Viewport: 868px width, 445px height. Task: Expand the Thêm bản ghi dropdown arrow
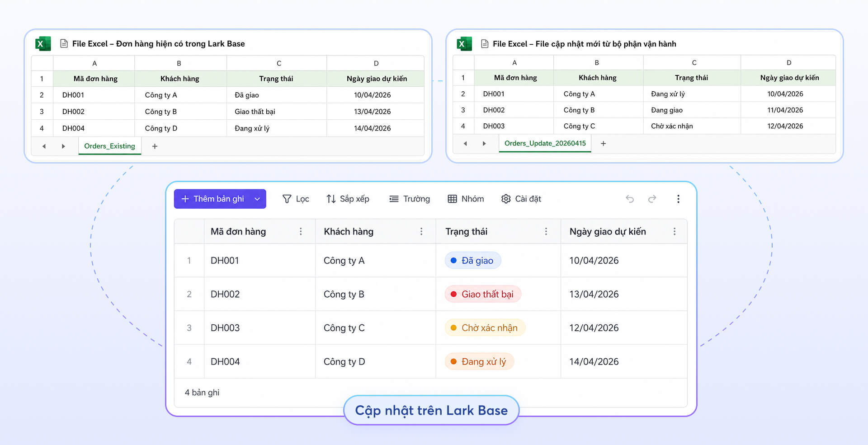coord(257,199)
